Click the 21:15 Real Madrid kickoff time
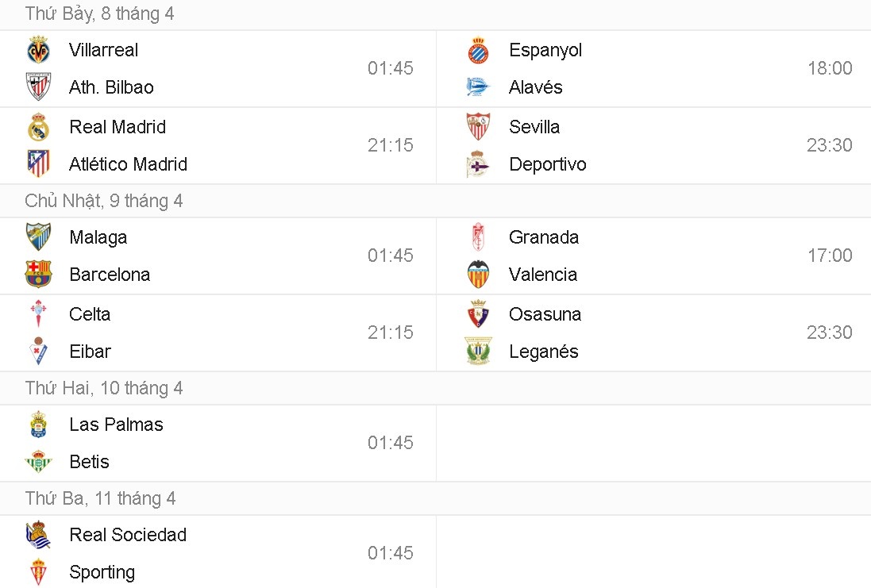The width and height of the screenshot is (871, 588). (391, 145)
